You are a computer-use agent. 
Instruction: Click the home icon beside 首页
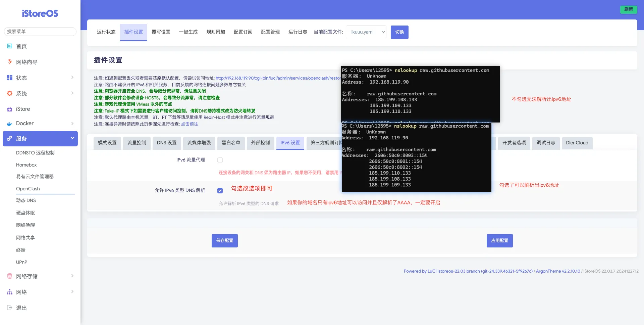coord(10,46)
